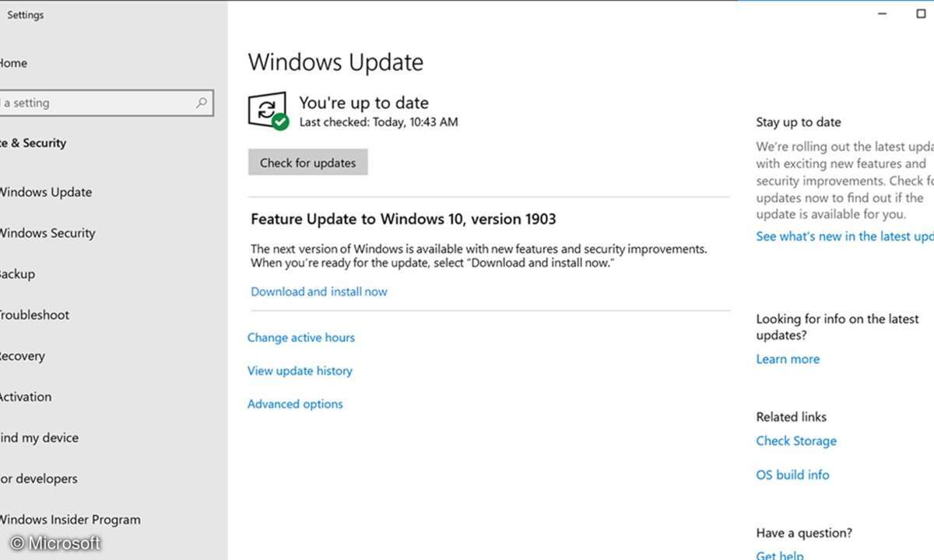Click the "Related links" heading
Screen dimensions: 934x560
(792, 417)
